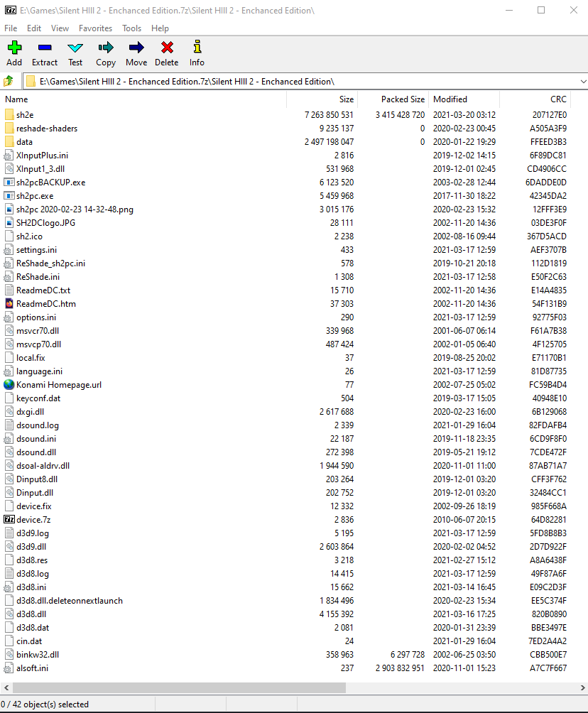
Task: Click the settings.ini gear icon
Action: pyautogui.click(x=9, y=250)
